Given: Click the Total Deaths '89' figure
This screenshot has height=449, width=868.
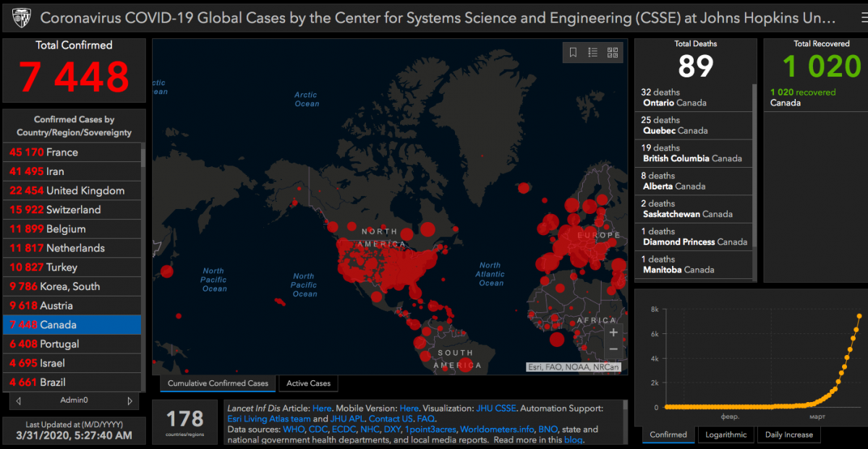Looking at the screenshot, I should click(696, 67).
